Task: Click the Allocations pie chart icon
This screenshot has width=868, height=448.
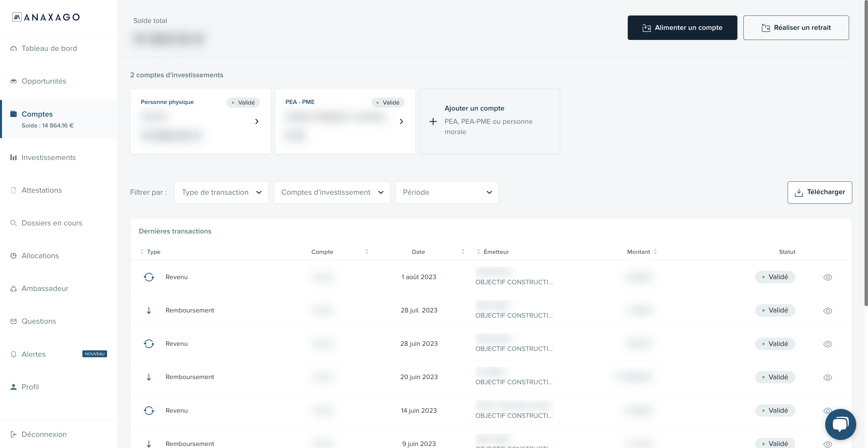Action: coord(13,256)
